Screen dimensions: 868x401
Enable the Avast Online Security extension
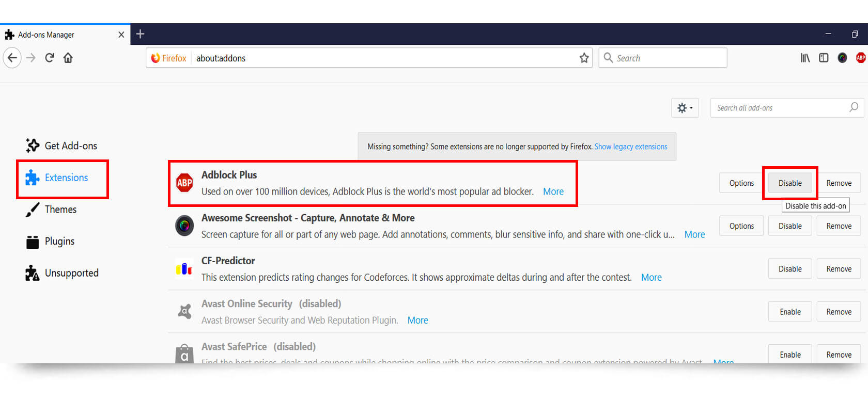click(x=790, y=312)
